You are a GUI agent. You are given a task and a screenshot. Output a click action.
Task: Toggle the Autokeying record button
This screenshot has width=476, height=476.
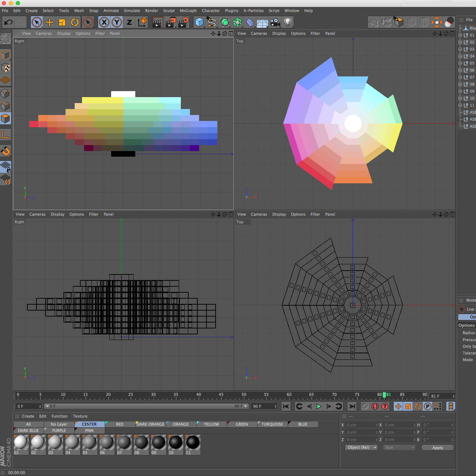[375, 406]
